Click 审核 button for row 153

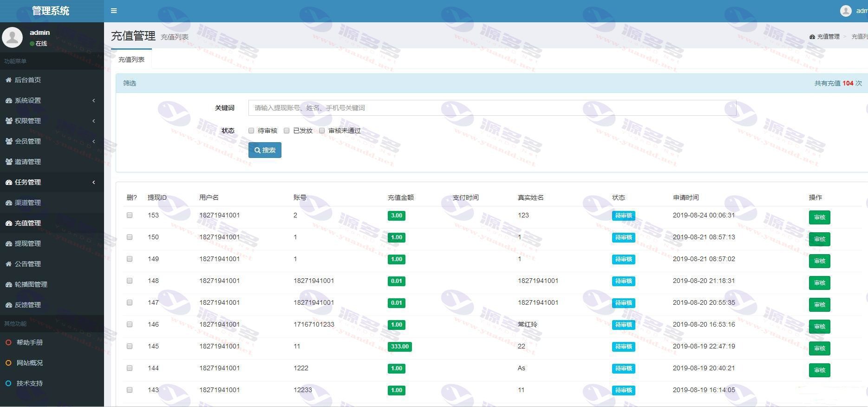point(819,217)
